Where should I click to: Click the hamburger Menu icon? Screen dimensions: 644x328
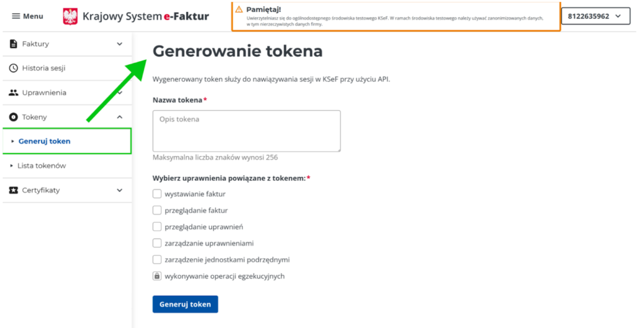[16, 16]
